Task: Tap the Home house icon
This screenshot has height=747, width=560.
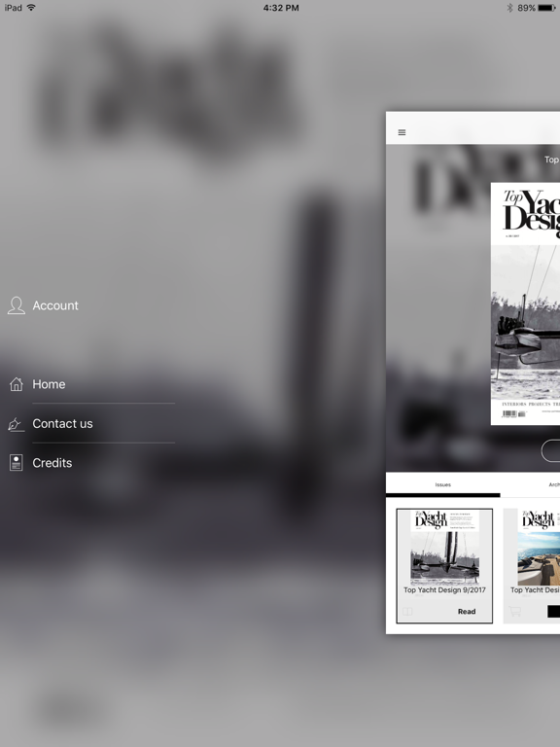Action: coord(17,384)
